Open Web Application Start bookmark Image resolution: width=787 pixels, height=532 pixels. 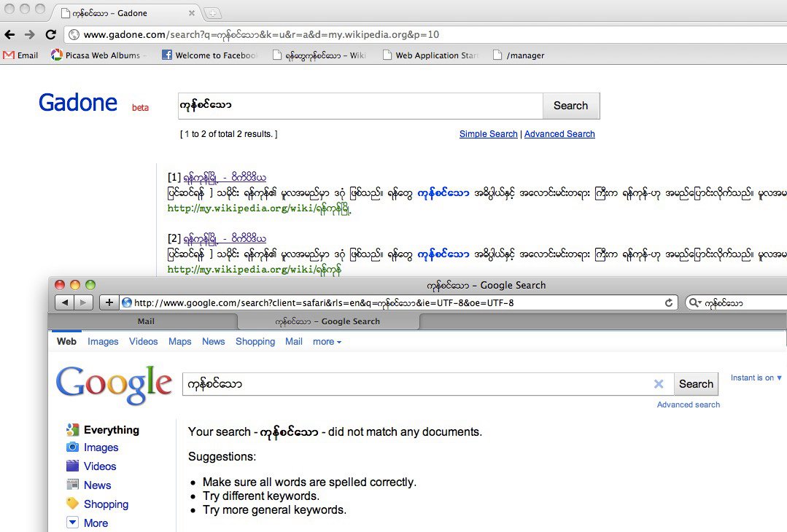coord(430,55)
